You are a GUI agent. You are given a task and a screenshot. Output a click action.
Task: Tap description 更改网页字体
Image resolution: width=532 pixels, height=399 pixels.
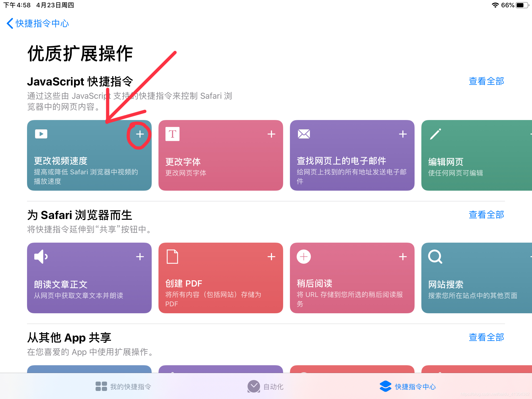186,173
